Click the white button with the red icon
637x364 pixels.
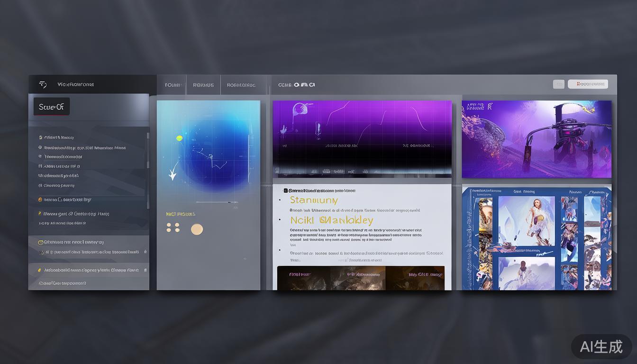588,84
